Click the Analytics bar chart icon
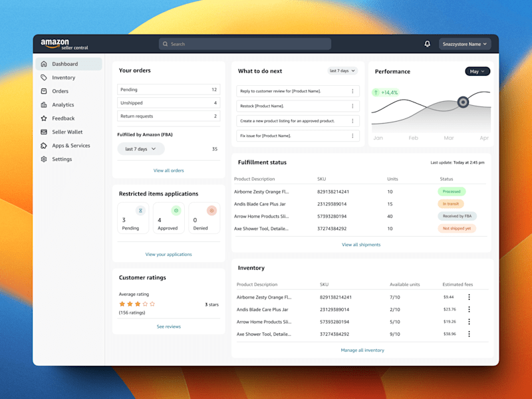Image resolution: width=532 pixels, height=399 pixels. coord(44,104)
